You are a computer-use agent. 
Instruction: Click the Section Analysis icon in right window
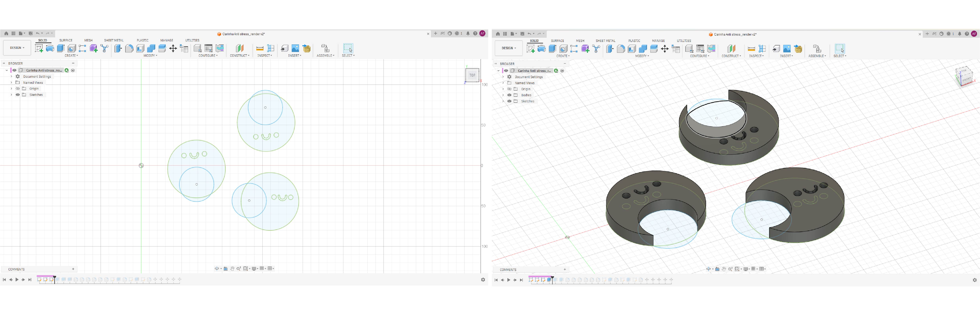(762, 49)
